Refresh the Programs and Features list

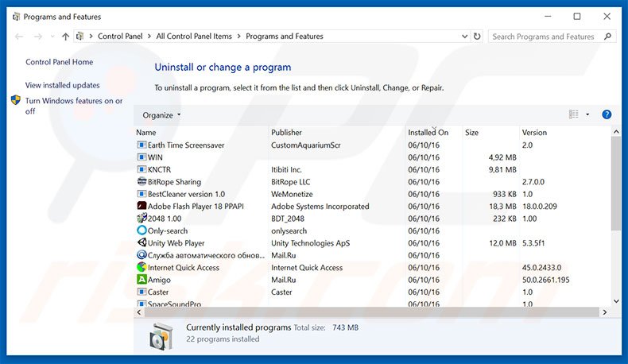[477, 37]
